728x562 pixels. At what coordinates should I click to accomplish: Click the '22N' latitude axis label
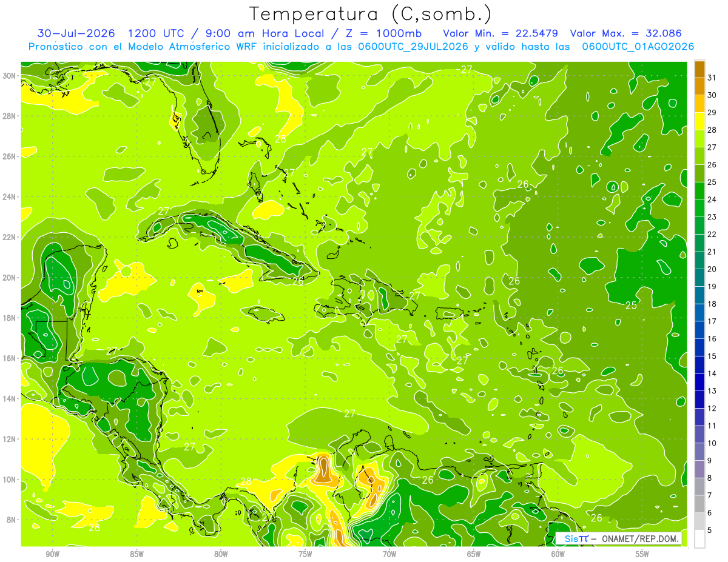[x=8, y=237]
